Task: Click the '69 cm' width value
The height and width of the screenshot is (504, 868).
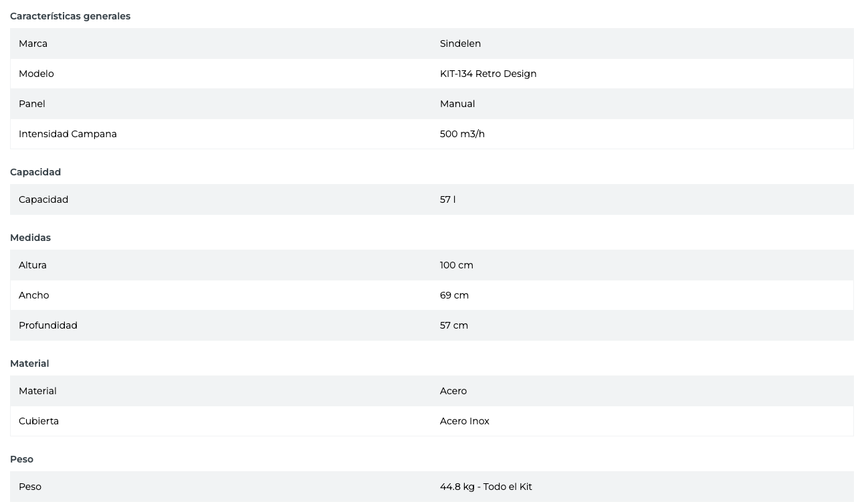Action: [x=454, y=295]
